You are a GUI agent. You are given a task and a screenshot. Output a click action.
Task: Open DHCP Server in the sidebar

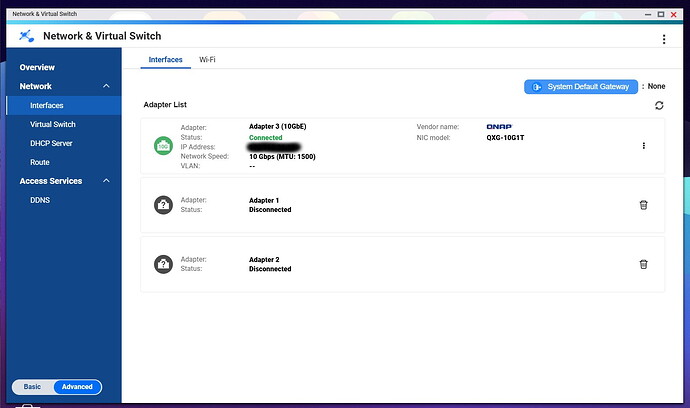(51, 143)
